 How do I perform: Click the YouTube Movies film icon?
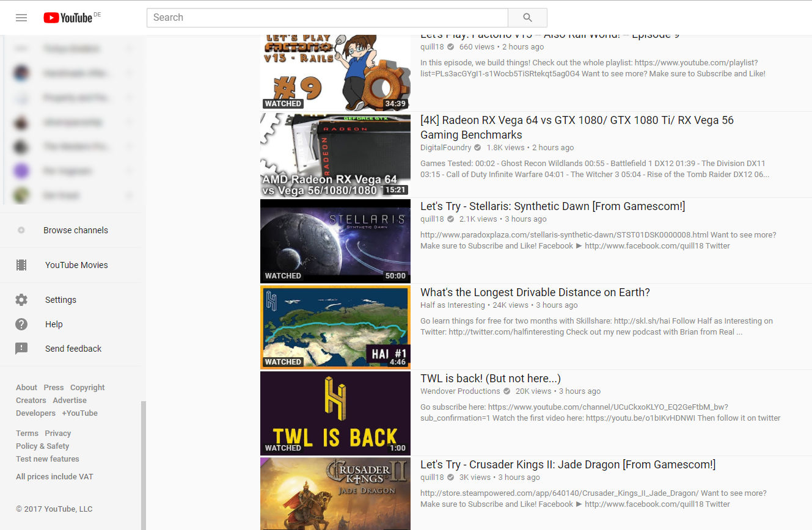point(21,265)
